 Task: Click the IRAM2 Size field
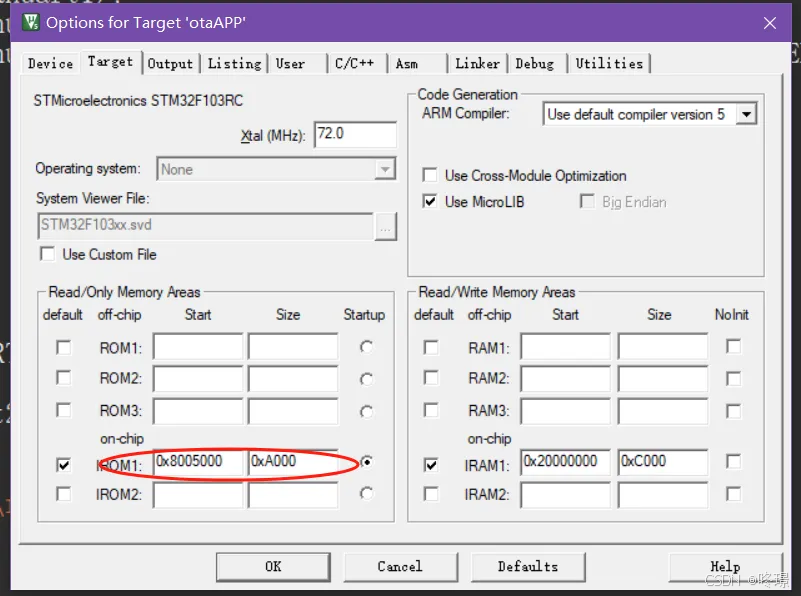pyautogui.click(x=663, y=495)
